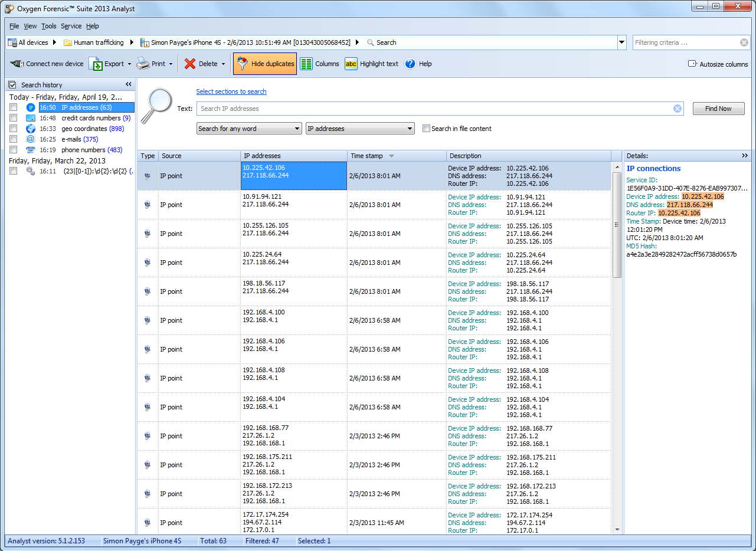Sort by the Source column header
Image resolution: width=756 pixels, height=551 pixels.
(199, 156)
